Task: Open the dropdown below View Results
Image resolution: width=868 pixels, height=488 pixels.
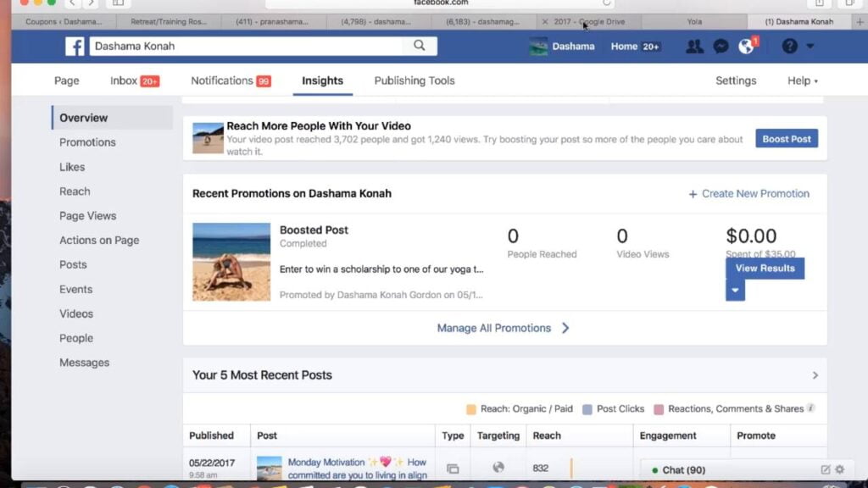Action: point(735,290)
